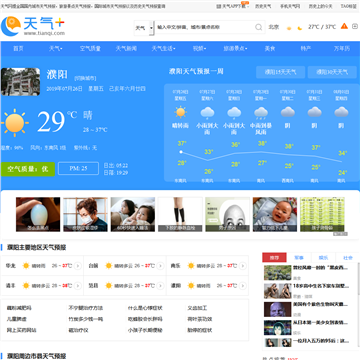This screenshot has height=360, width=360.
Task: Click the moon icon beside 北京
Action: [300, 28]
